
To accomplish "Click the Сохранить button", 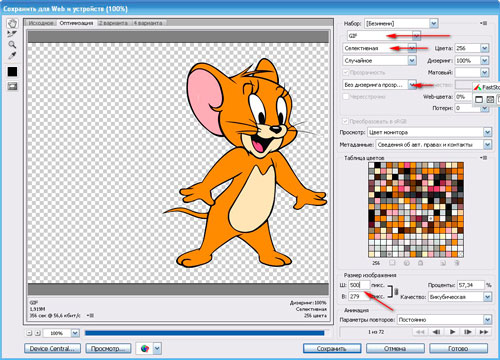I will [332, 349].
